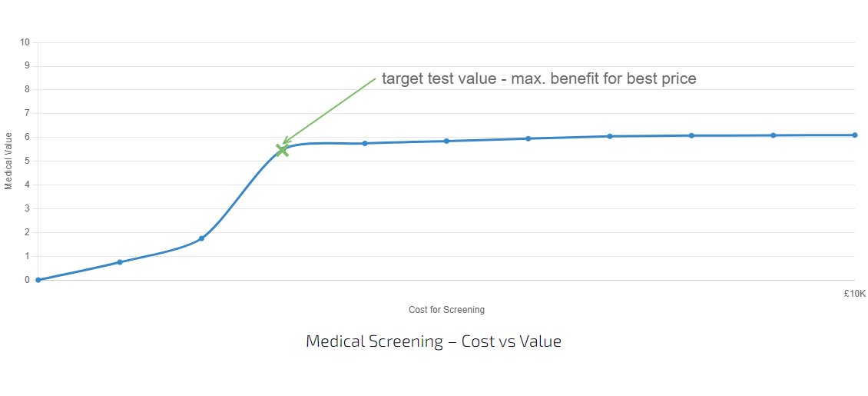868x396 pixels.
Task: Click the last data point at the right edge
Action: (854, 135)
